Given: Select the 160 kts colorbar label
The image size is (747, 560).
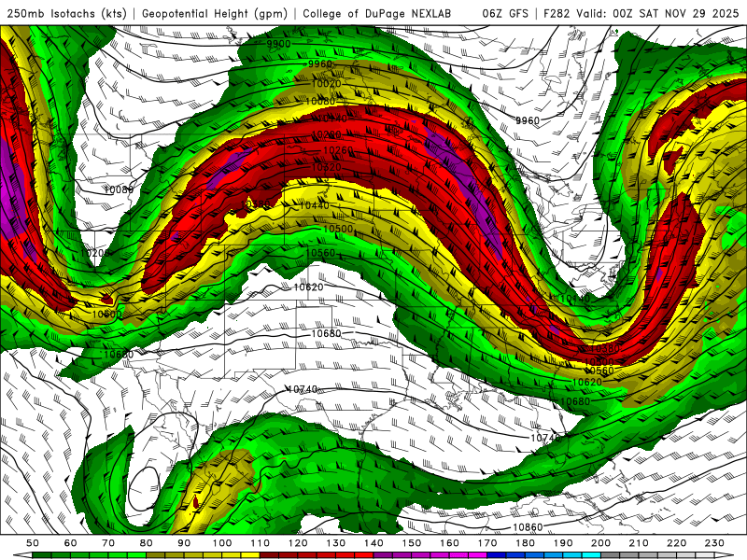Looking at the screenshot, I should tap(449, 543).
